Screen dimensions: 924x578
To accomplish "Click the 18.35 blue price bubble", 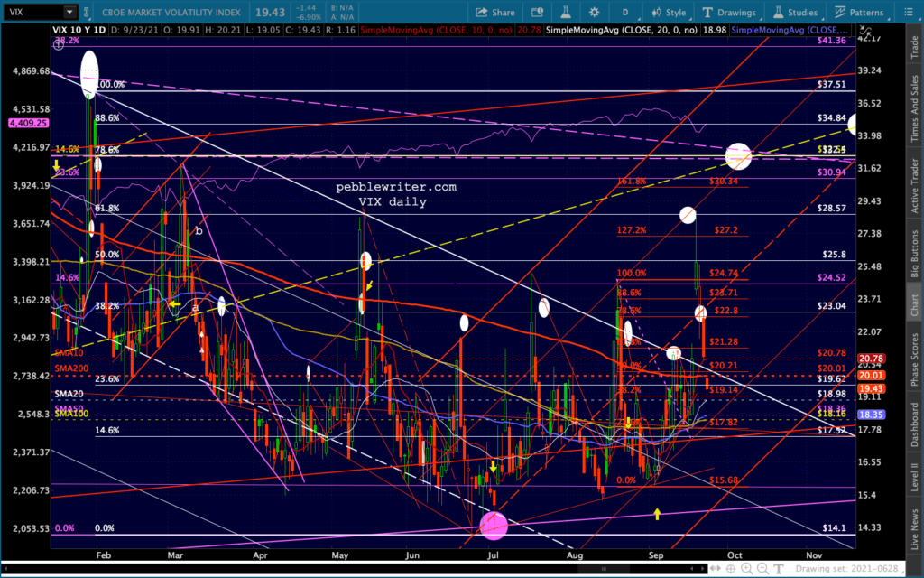I will tap(871, 415).
